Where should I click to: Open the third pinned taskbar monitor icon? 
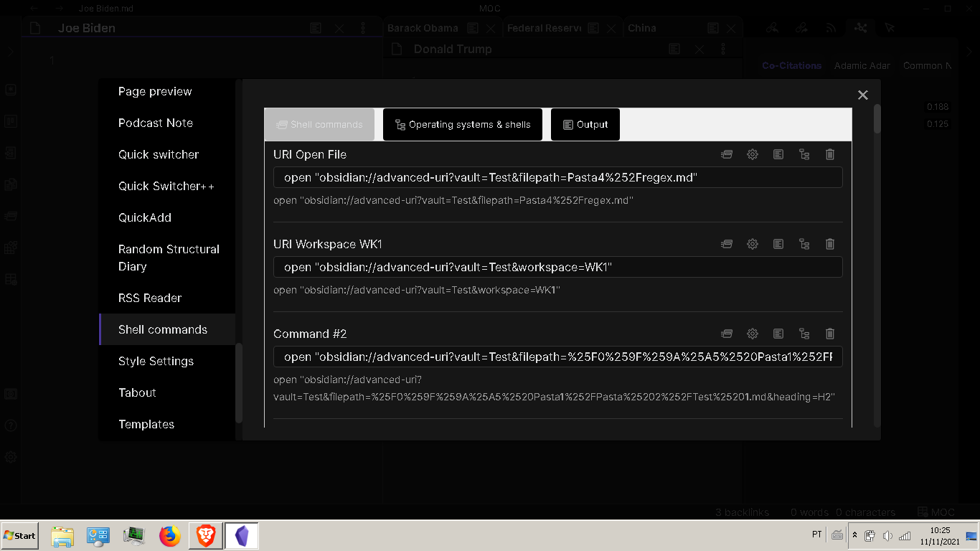pos(134,536)
